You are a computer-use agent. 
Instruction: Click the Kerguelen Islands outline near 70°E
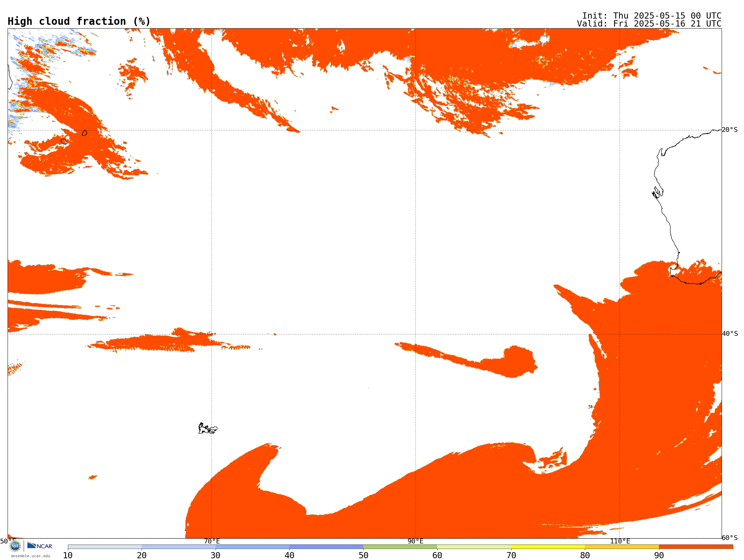click(x=208, y=428)
